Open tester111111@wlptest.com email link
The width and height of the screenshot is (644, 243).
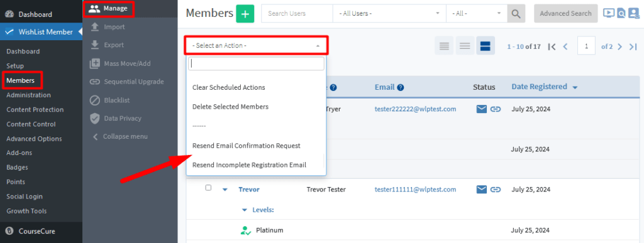[415, 190]
